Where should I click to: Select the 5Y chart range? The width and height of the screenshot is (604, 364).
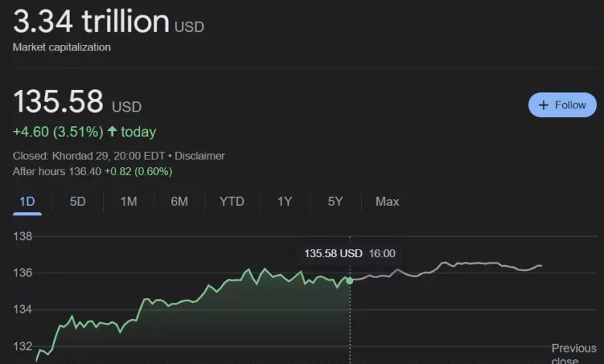tap(335, 201)
